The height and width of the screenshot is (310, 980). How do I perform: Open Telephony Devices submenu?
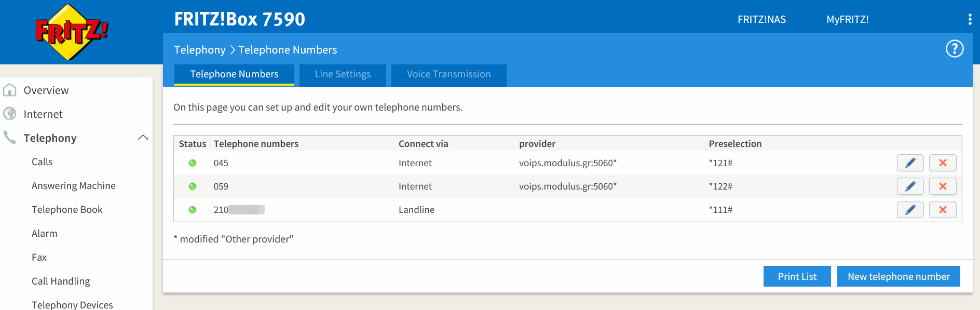[72, 305]
